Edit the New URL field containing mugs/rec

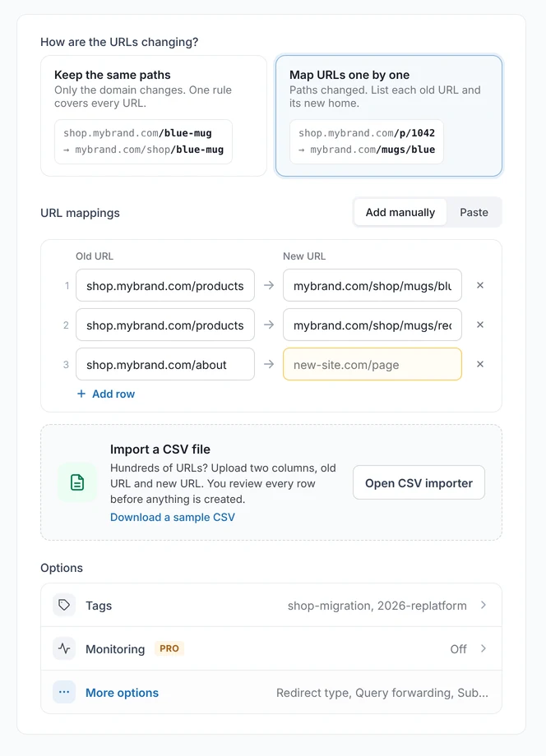(372, 325)
